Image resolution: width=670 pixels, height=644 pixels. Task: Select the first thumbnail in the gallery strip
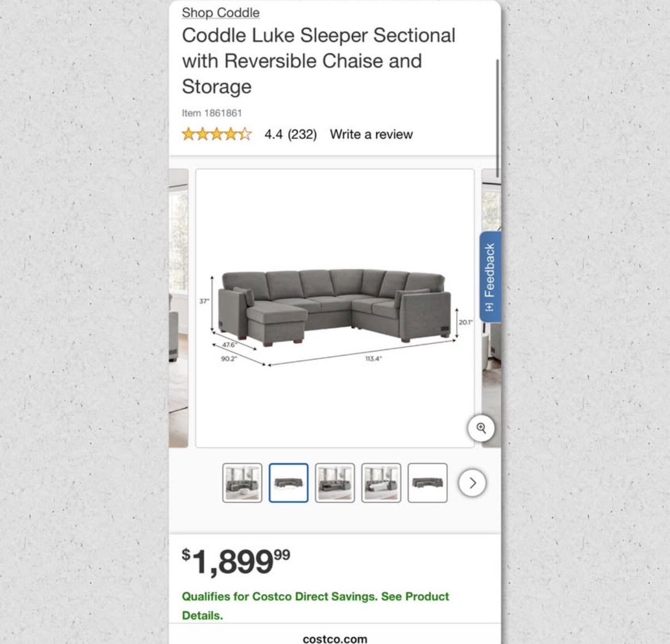click(242, 483)
